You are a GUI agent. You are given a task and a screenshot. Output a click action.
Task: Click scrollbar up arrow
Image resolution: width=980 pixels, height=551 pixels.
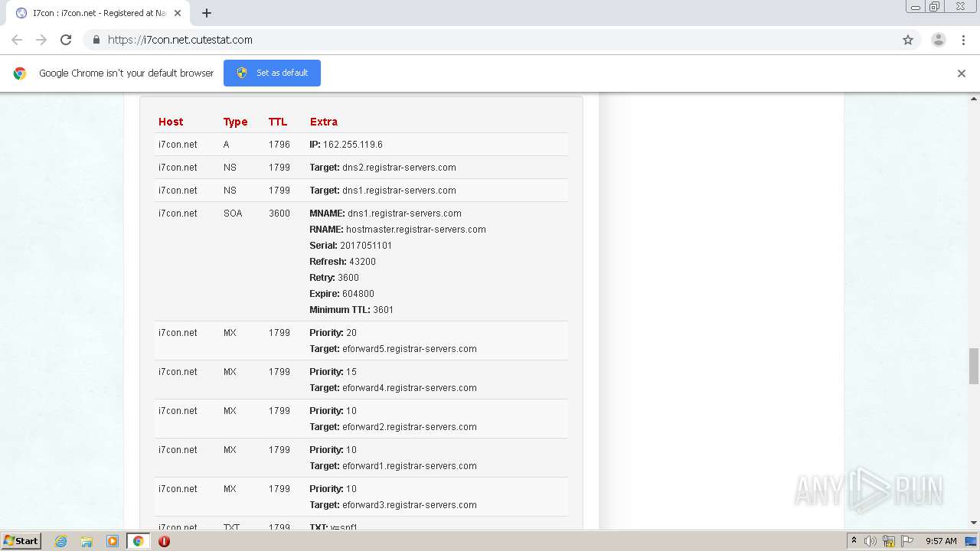[x=974, y=99]
